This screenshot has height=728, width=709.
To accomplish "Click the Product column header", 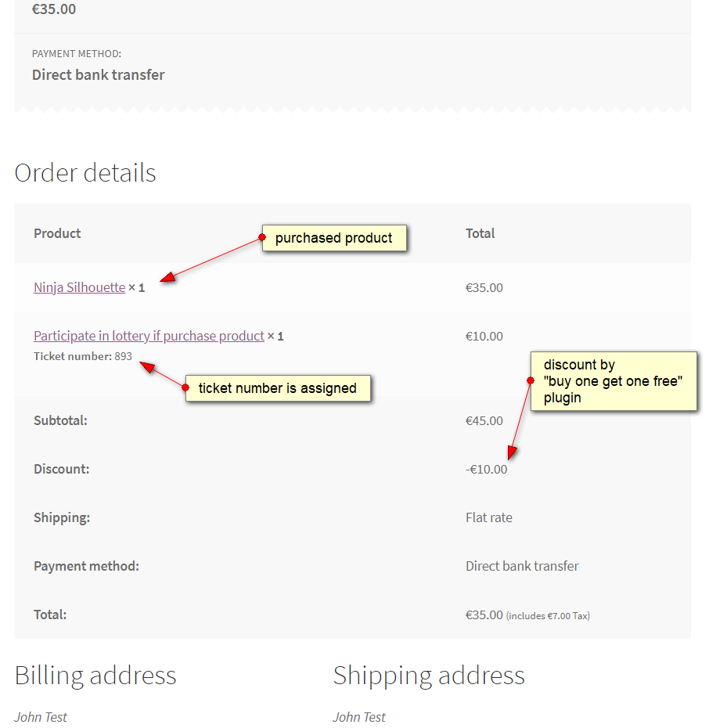I will point(57,233).
